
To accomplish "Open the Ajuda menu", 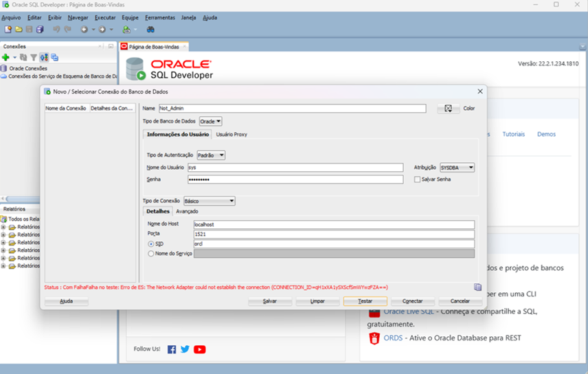I will click(x=210, y=18).
